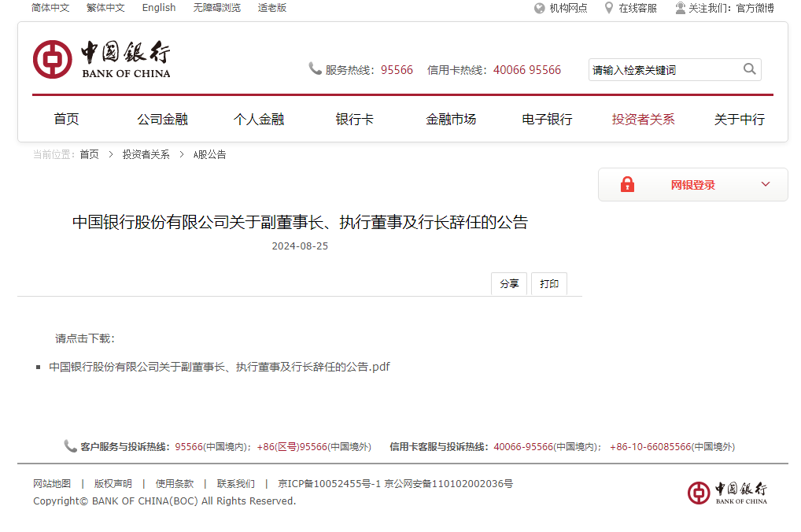Switch to 金融市场 navigation item
Screen dimensions: 801x532
click(x=451, y=119)
